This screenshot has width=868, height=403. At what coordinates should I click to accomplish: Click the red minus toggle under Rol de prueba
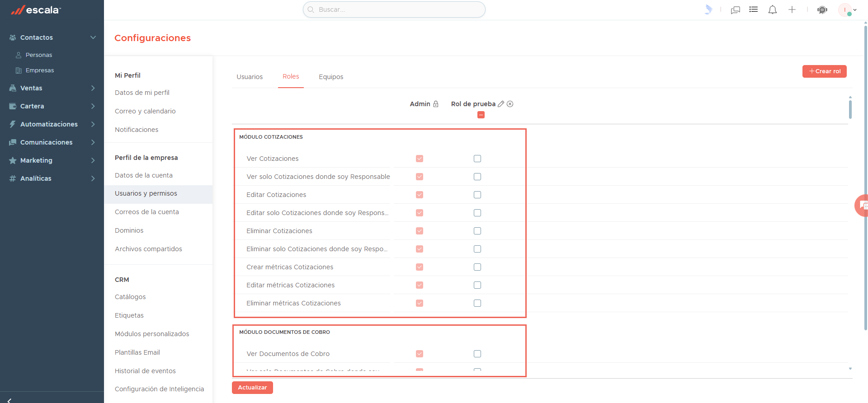click(x=481, y=115)
